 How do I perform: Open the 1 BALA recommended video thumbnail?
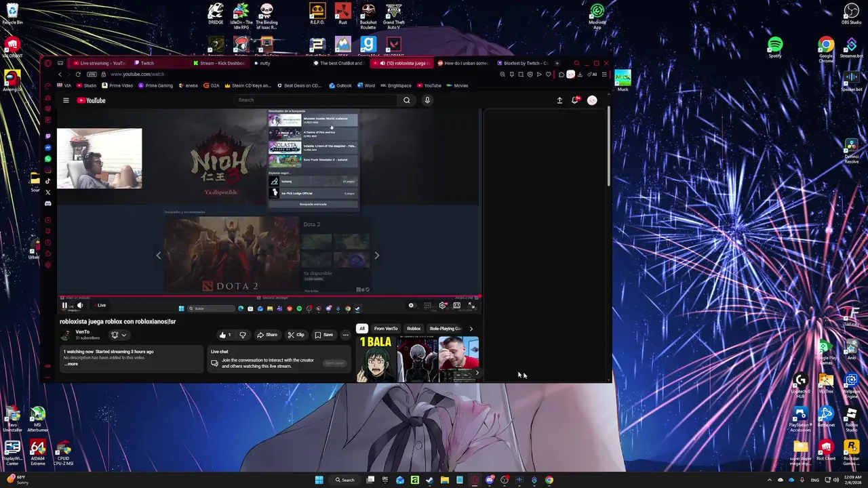point(376,359)
